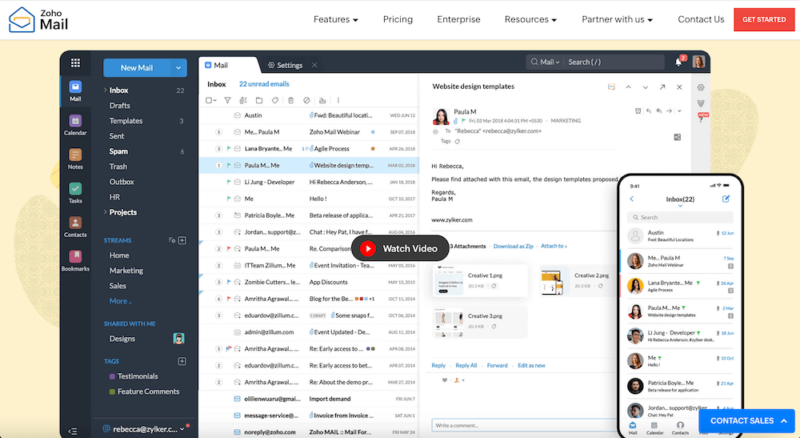
Task: Click the Download as Zip link
Action: [513, 246]
